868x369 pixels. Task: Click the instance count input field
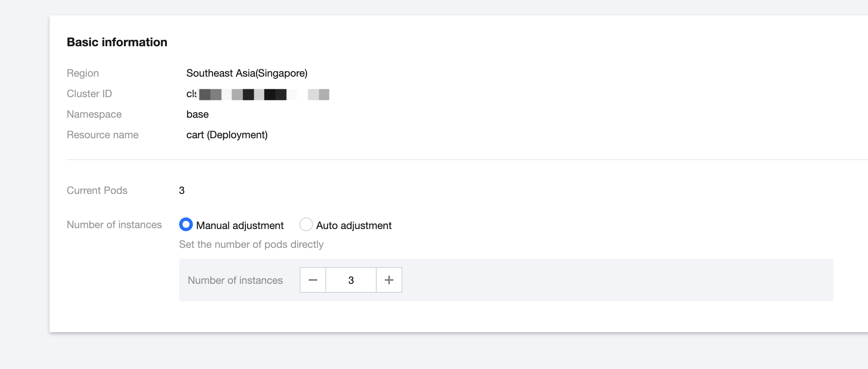pos(351,280)
